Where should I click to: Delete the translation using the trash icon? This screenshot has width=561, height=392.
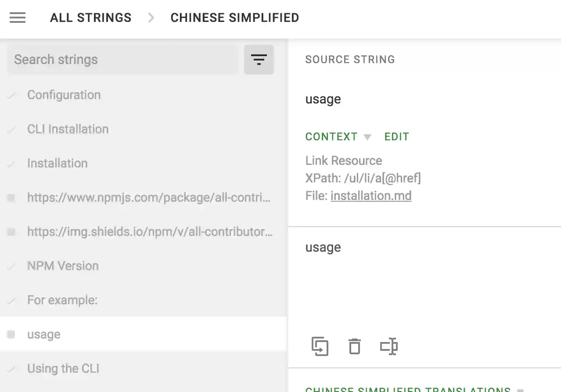click(354, 346)
